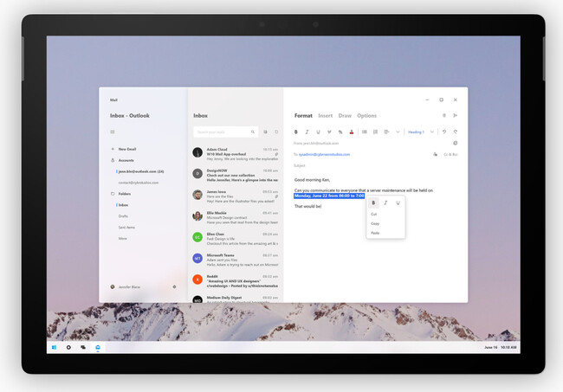
Task: Open the Heading 1 style dropdown
Action: pos(416,132)
